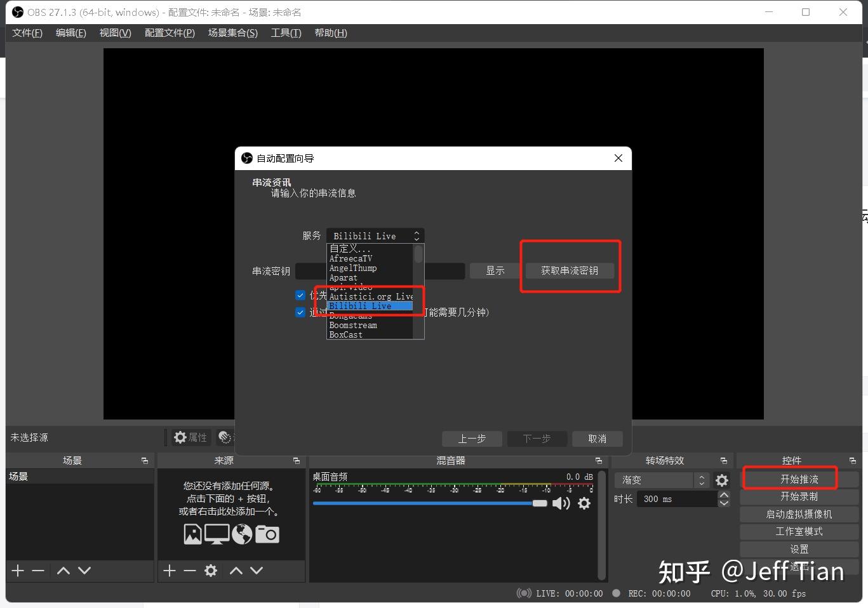The height and width of the screenshot is (608, 868).
Task: Decrease 时长 duration with down arrow
Action: point(724,503)
